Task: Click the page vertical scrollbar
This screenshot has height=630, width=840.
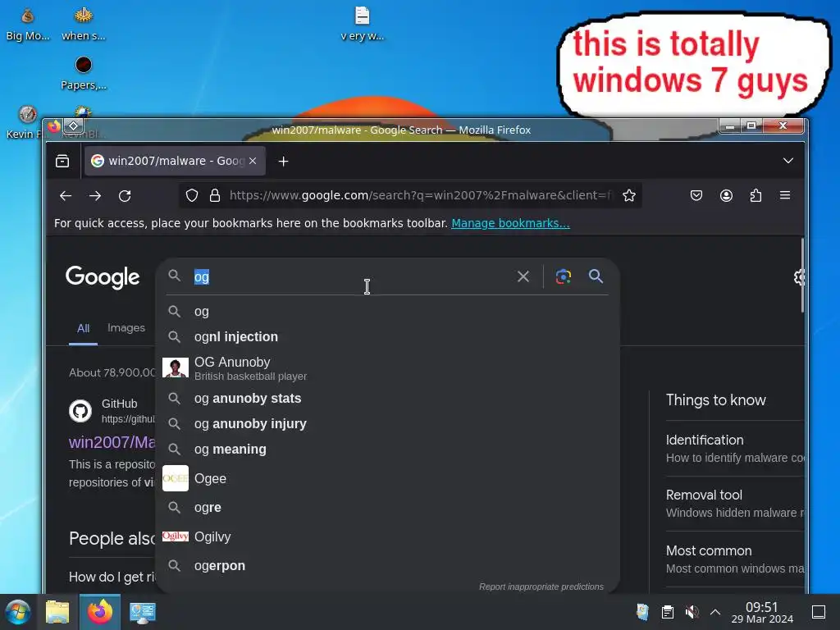Action: [802, 276]
